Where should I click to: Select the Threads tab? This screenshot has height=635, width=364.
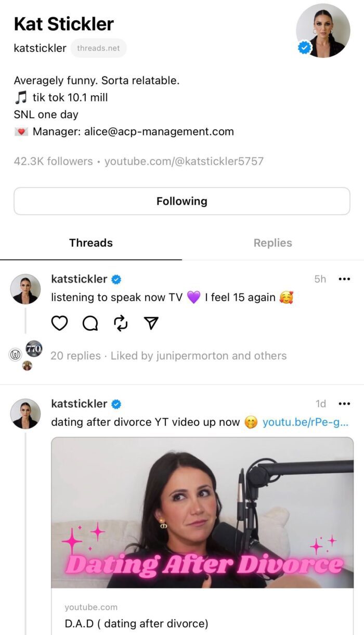(90, 242)
